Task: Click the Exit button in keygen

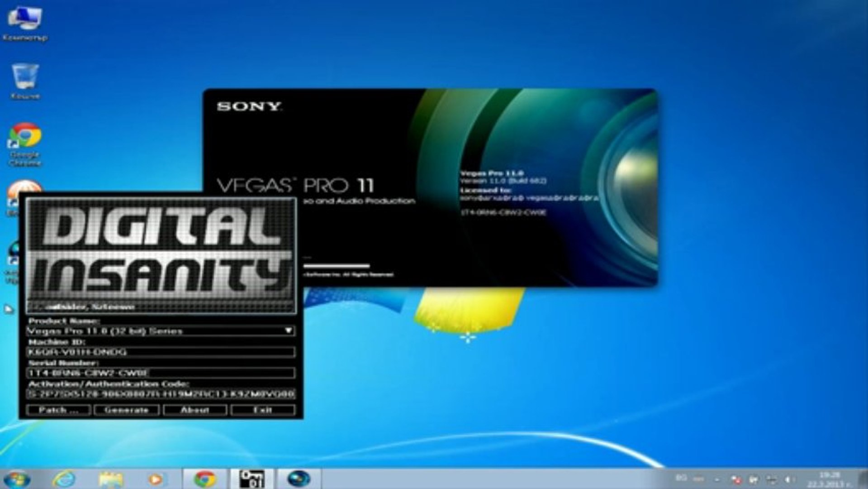Action: click(263, 410)
